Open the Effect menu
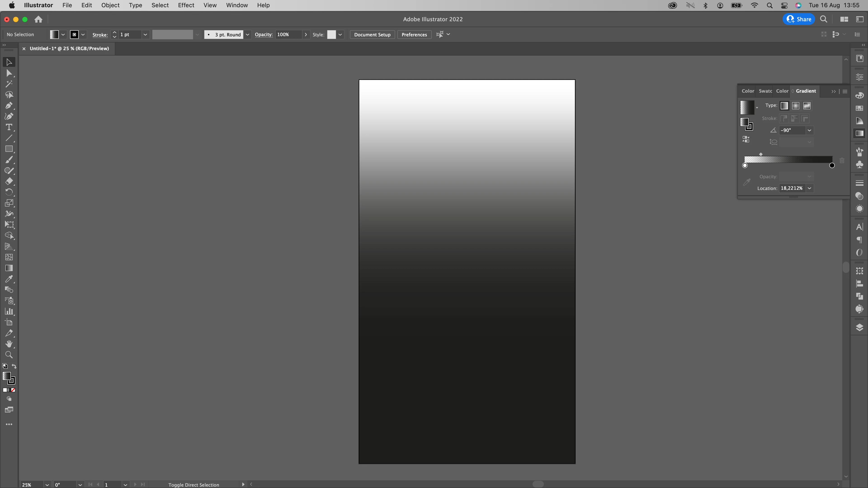This screenshot has height=488, width=868. point(186,5)
